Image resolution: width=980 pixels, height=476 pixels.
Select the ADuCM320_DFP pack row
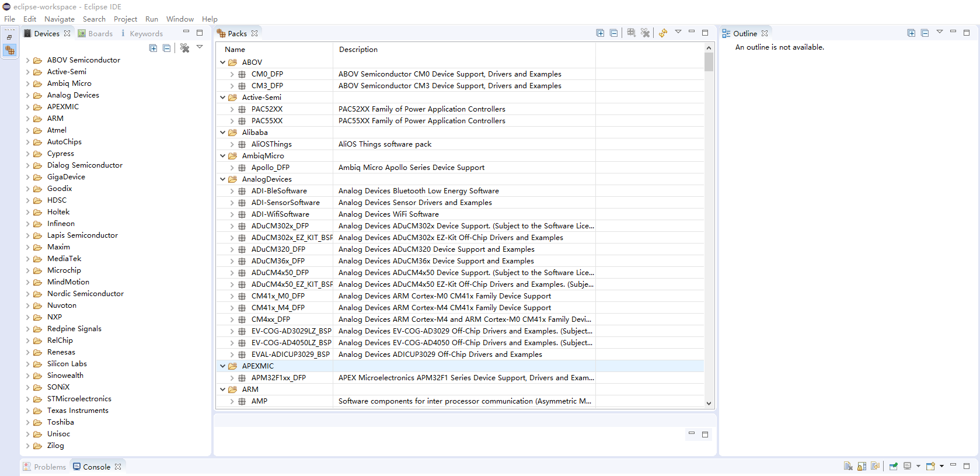[x=460, y=249]
